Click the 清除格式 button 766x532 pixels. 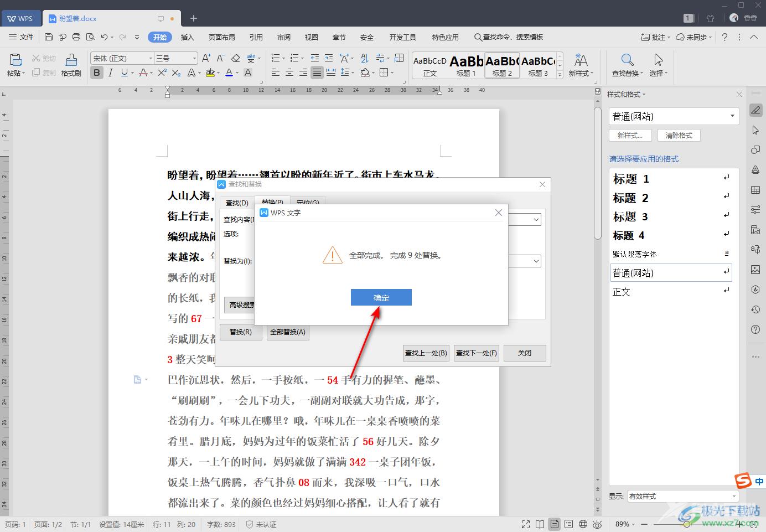(679, 135)
